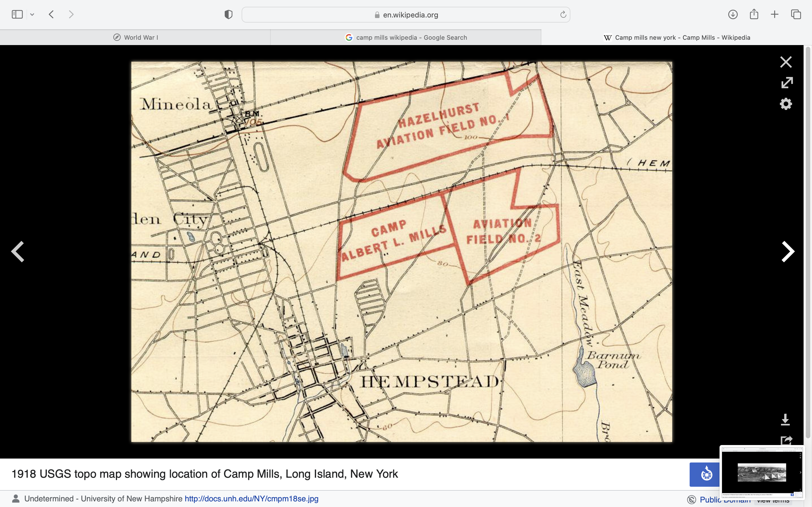Open the docs.unh.edu source link
Screen dimensions: 812x507
(251, 499)
